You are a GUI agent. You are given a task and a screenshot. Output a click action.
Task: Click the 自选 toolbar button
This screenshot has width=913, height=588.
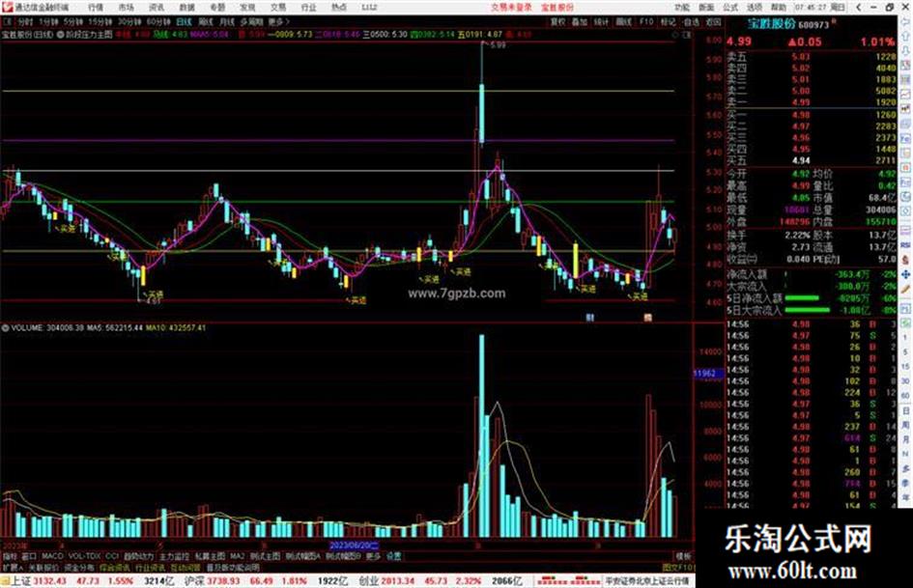click(691, 21)
